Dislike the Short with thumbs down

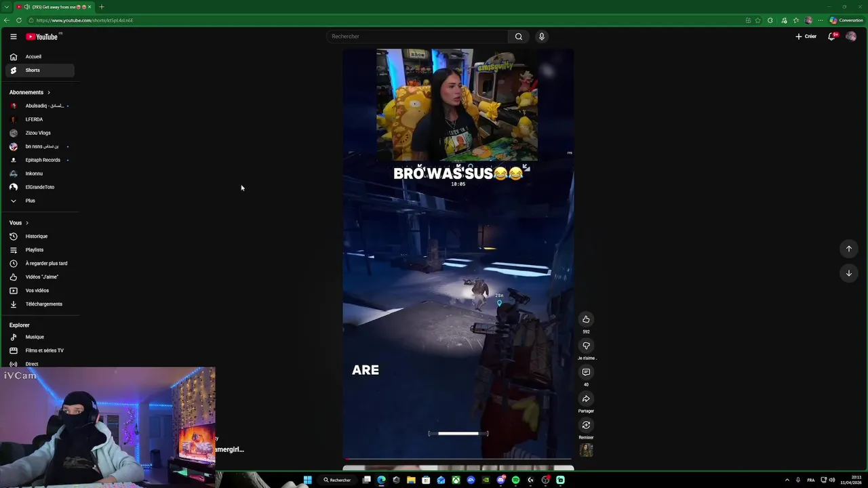[586, 346]
